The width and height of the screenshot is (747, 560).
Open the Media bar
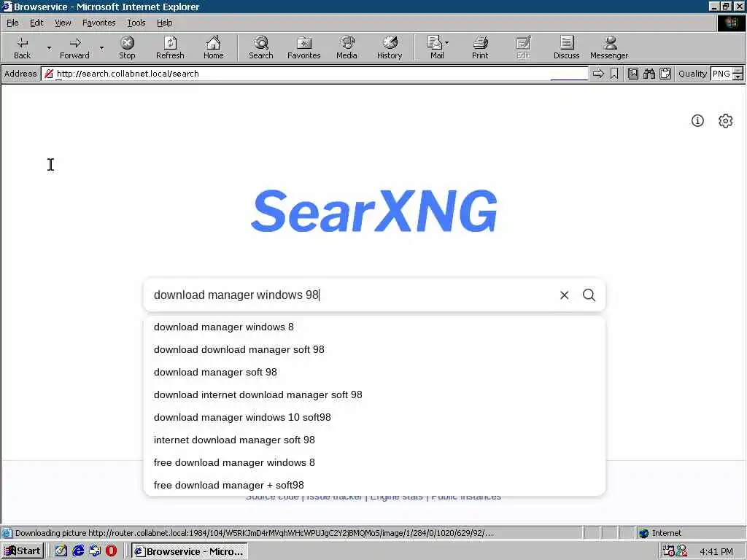click(347, 47)
